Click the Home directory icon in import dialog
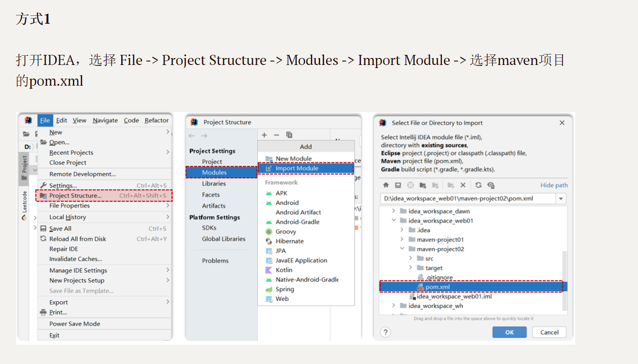Viewport: 638px width, 364px height. click(x=386, y=185)
